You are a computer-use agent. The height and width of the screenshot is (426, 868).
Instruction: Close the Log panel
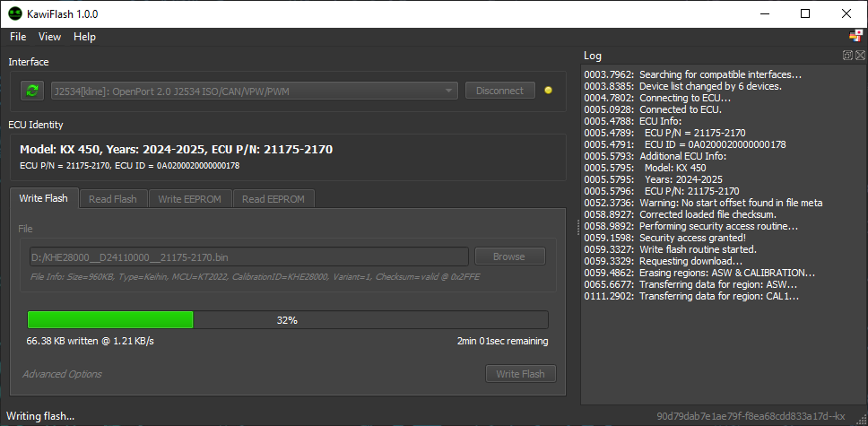tap(860, 55)
